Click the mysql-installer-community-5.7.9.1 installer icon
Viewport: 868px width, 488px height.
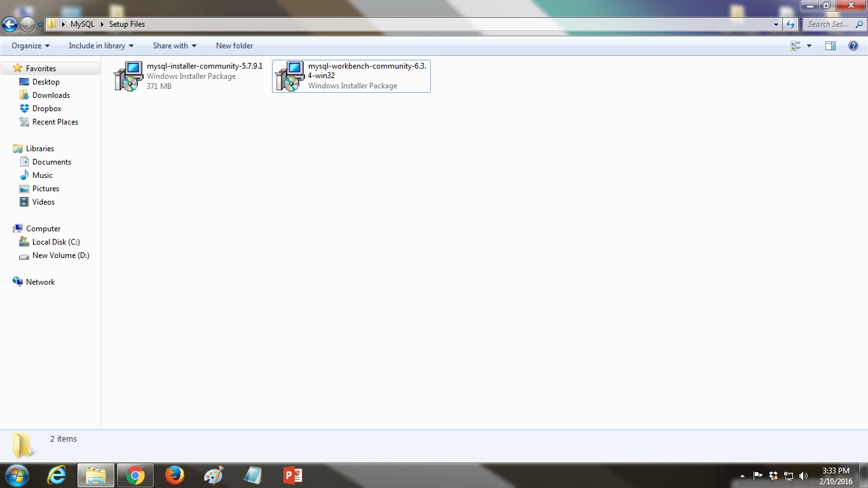click(129, 76)
